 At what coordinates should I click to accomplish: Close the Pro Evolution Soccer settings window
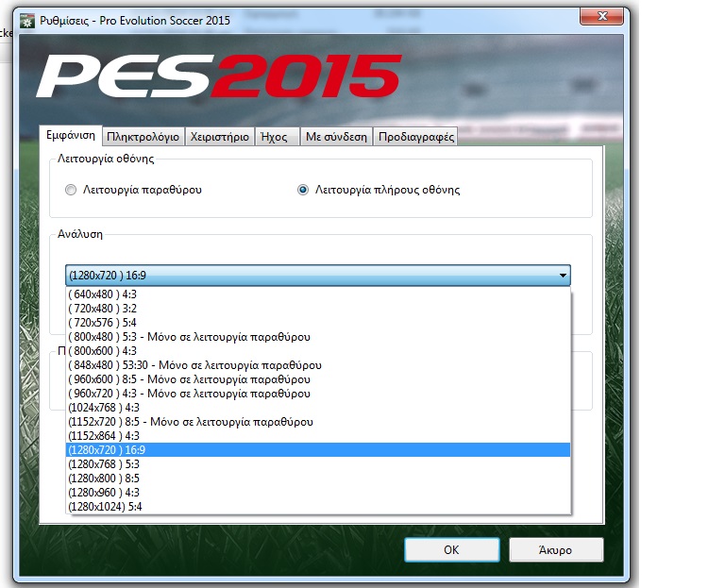(602, 17)
